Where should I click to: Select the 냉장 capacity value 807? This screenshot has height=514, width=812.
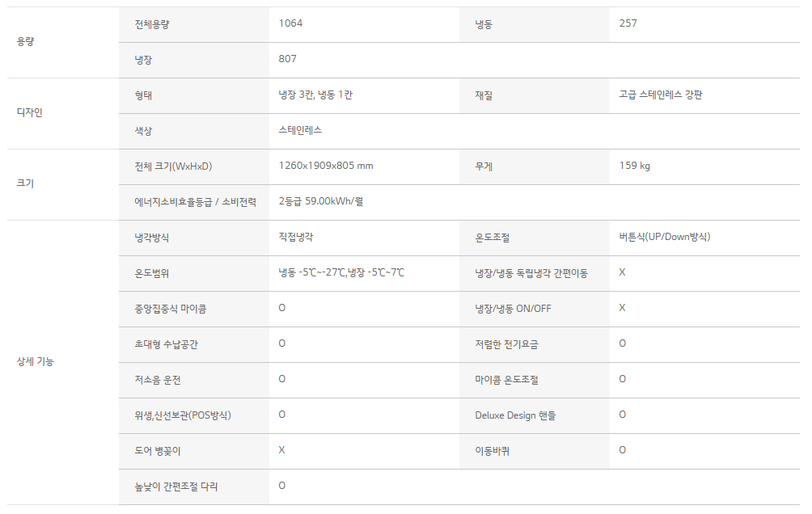point(287,59)
